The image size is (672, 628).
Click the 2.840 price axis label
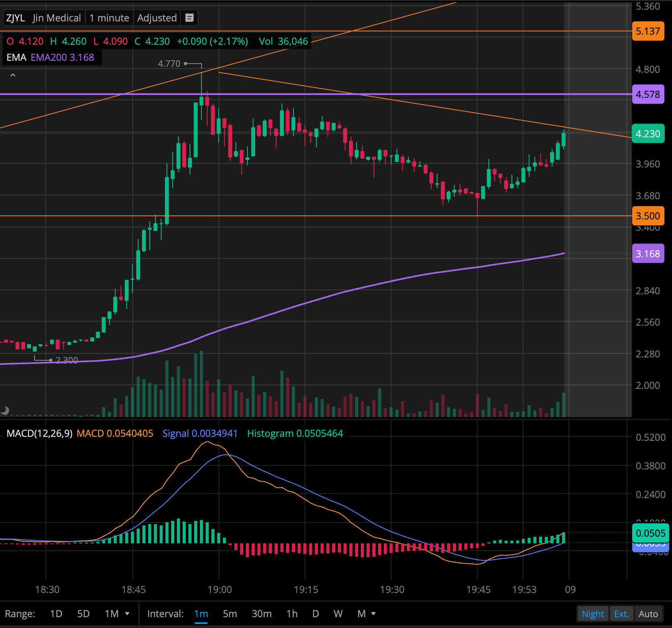point(648,291)
